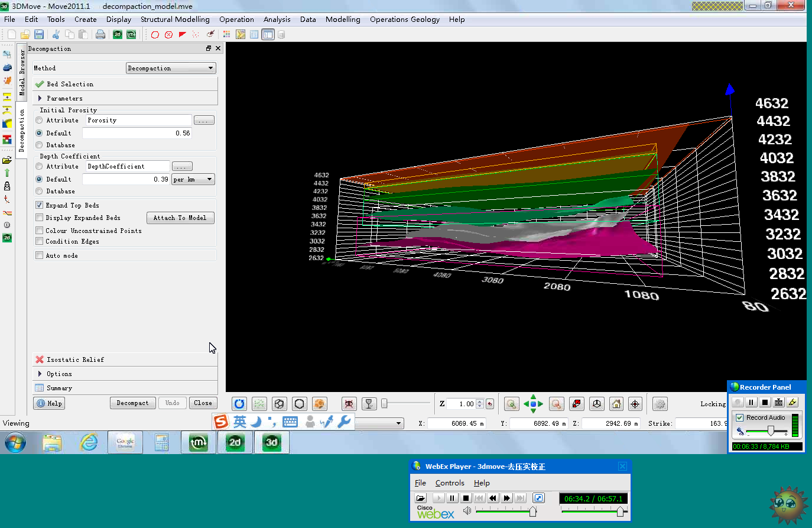Open the Bed Selection section

[x=125, y=84]
